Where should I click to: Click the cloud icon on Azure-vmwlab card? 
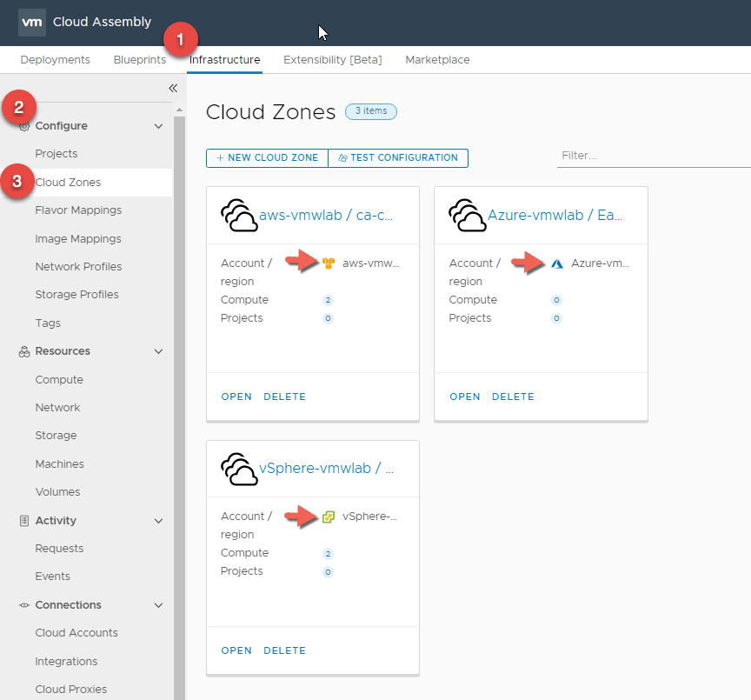467,216
